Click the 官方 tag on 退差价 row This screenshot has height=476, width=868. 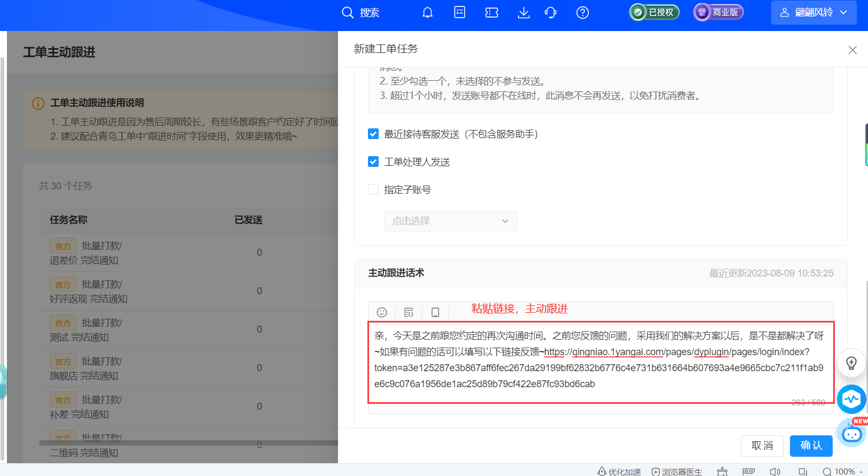63,245
